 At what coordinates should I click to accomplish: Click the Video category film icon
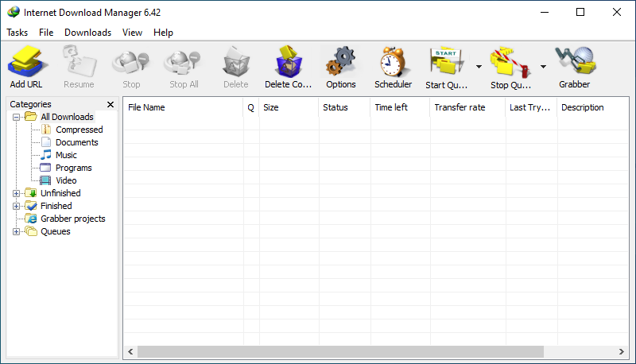click(x=46, y=180)
